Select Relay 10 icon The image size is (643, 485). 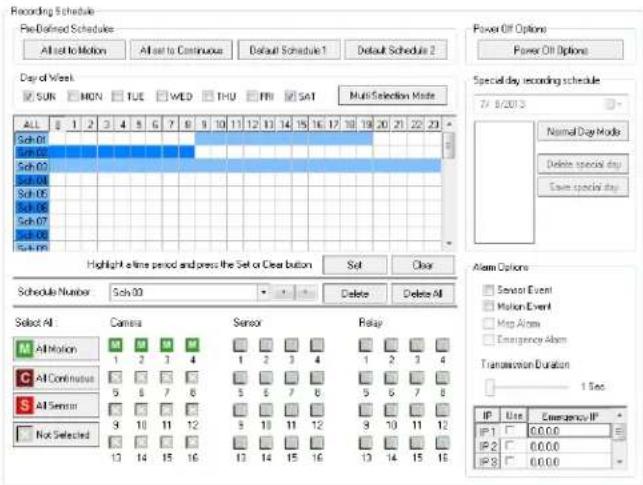tap(391, 410)
